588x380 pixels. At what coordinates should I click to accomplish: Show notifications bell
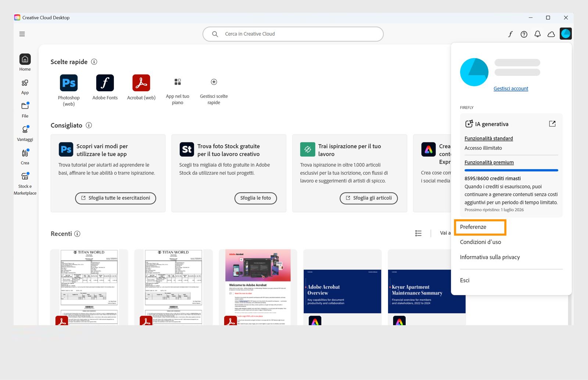[x=538, y=34]
